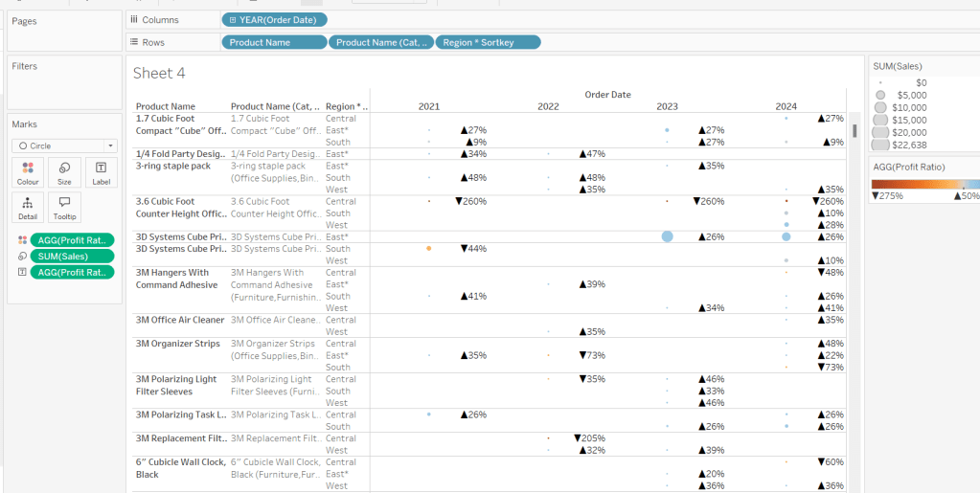Click the vertical scrollbar thumb of the view
Image resolution: width=980 pixels, height=493 pixels.
pos(855,130)
